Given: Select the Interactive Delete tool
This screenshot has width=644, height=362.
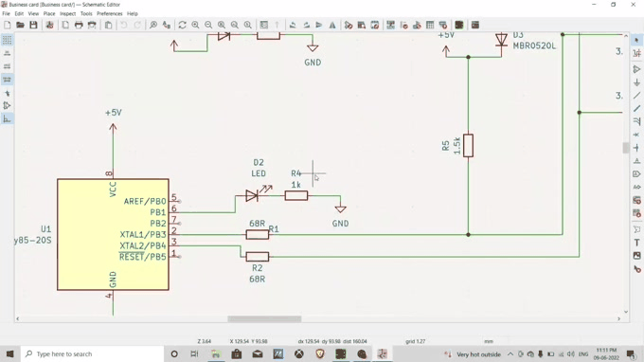Looking at the screenshot, I should point(636,269).
